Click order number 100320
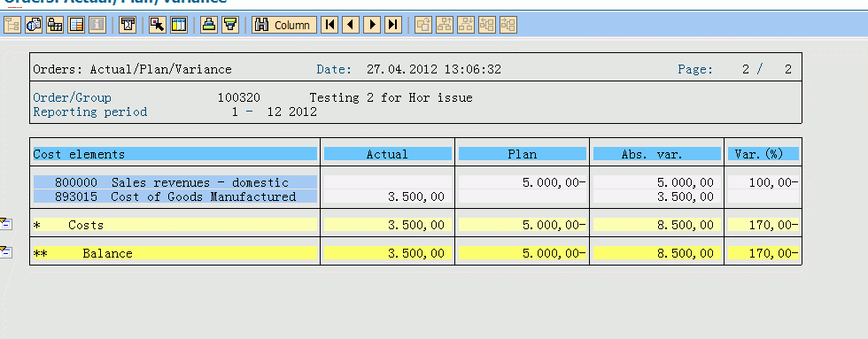 [x=238, y=98]
